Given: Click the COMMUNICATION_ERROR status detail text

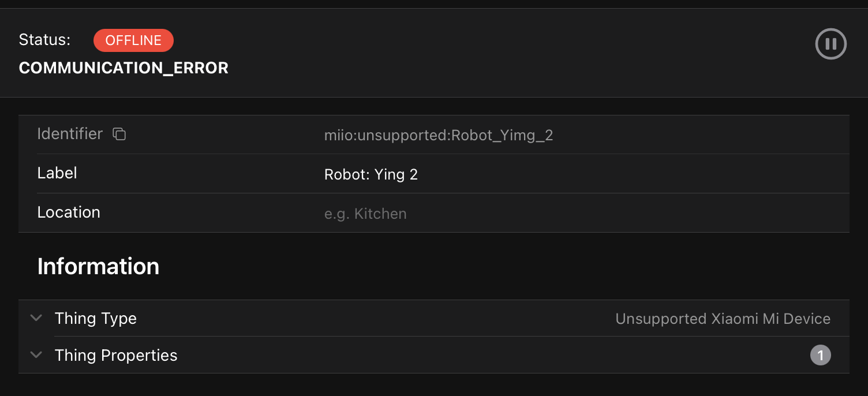Looking at the screenshot, I should point(124,68).
